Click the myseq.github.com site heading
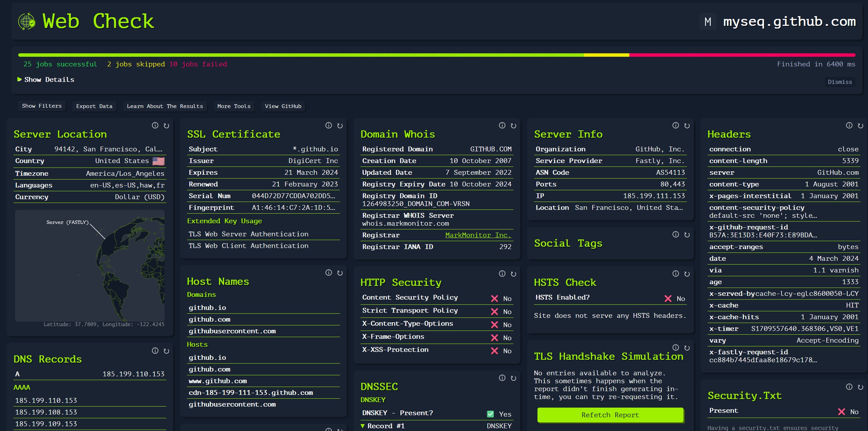Image resolution: width=868 pixels, height=431 pixels. (789, 22)
